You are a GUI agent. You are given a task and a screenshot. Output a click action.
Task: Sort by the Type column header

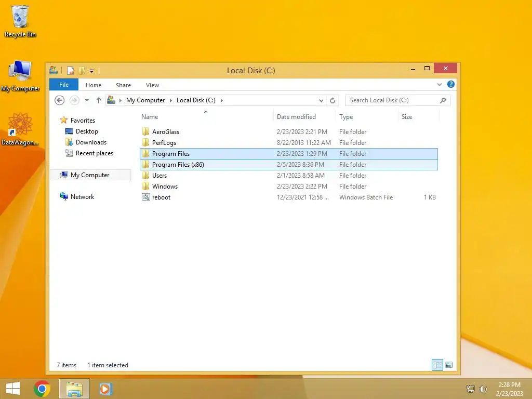[345, 117]
